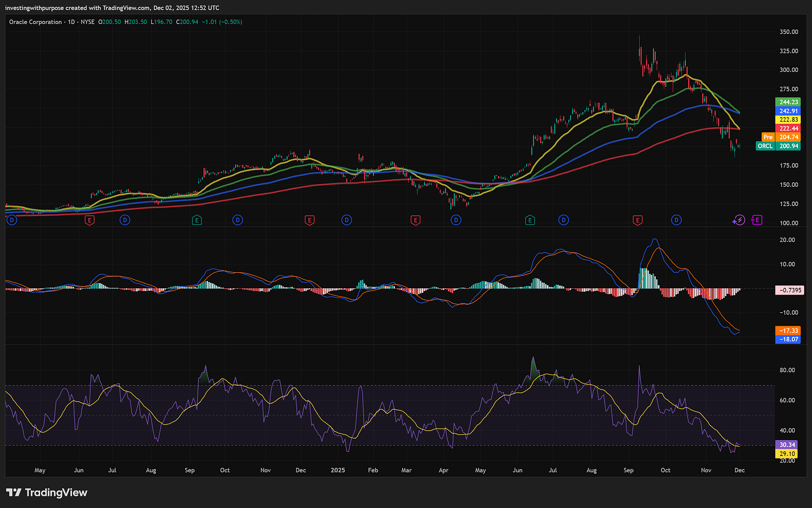
Task: Click the dividend marker before July 2025
Action: pos(564,220)
